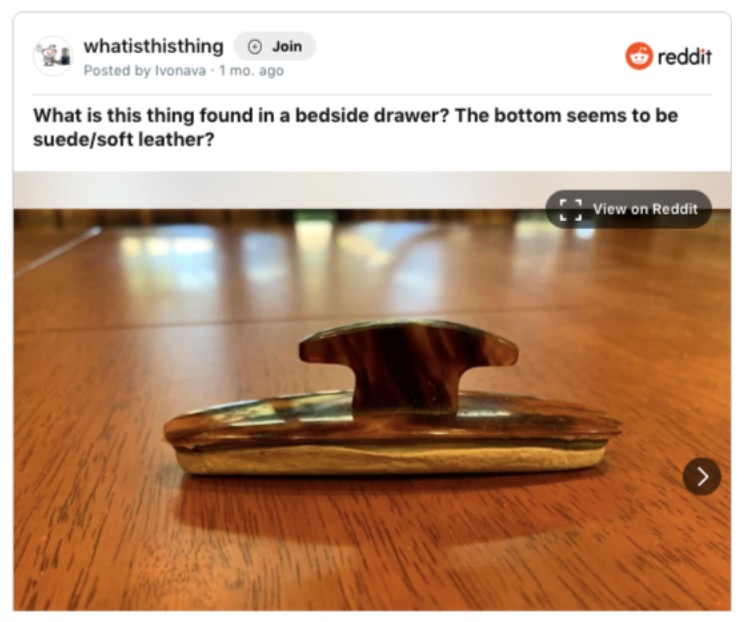748x622 pixels.
Task: Click the "Posted by" text under subreddit name
Action: point(117,71)
